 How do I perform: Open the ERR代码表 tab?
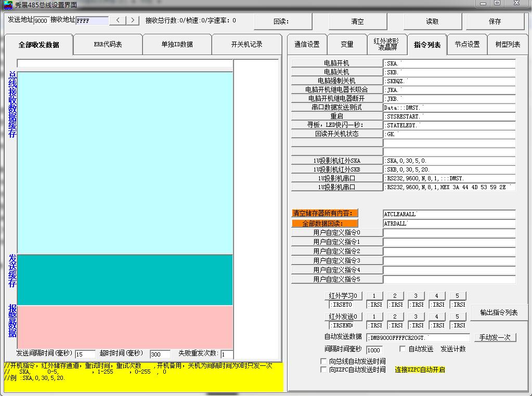(x=108, y=45)
